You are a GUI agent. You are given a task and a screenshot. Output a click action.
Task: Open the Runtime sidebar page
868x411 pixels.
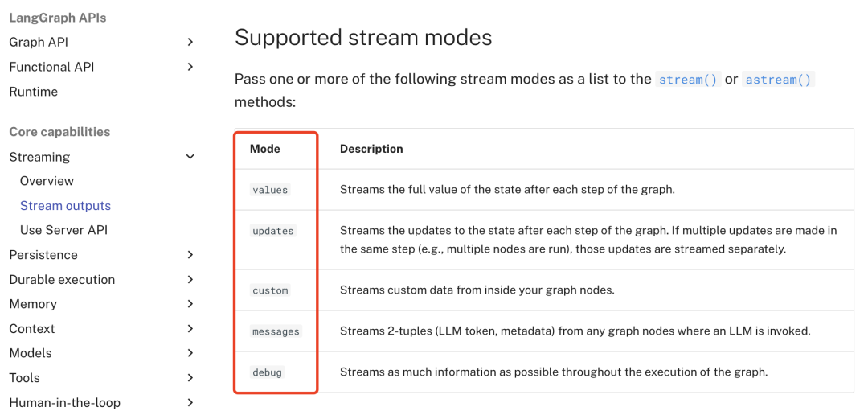pos(33,92)
